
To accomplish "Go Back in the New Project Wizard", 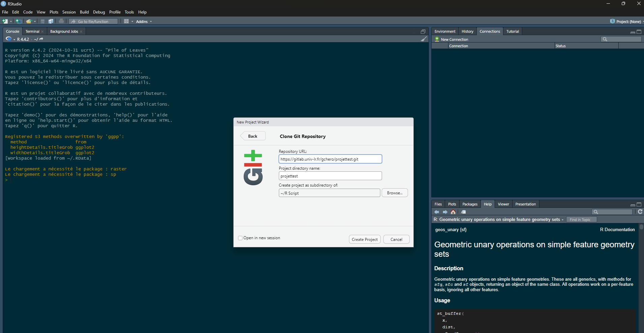I will 253,136.
